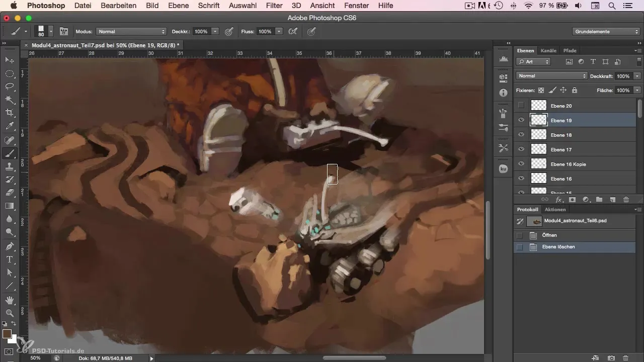Create a new layer via panel icon
Image resolution: width=644 pixels, height=362 pixels.
click(612, 200)
